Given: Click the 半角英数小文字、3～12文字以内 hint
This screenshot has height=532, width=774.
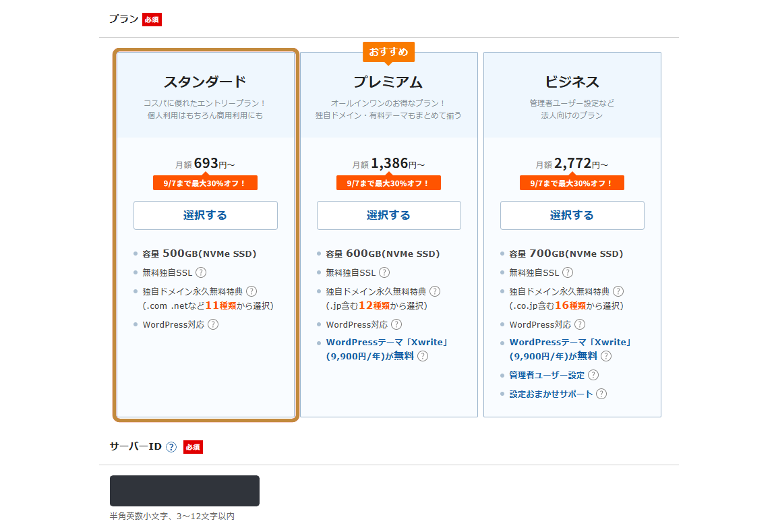Looking at the screenshot, I should (172, 516).
